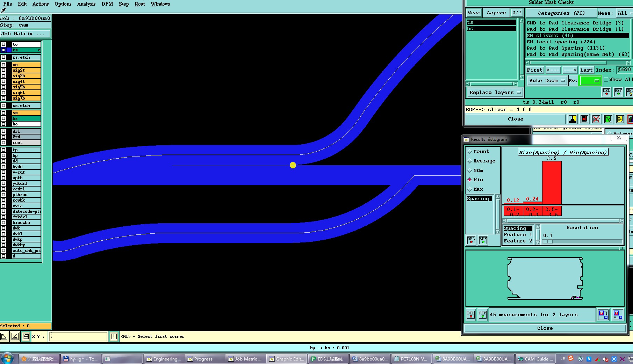Open Windows menu

coord(160,4)
